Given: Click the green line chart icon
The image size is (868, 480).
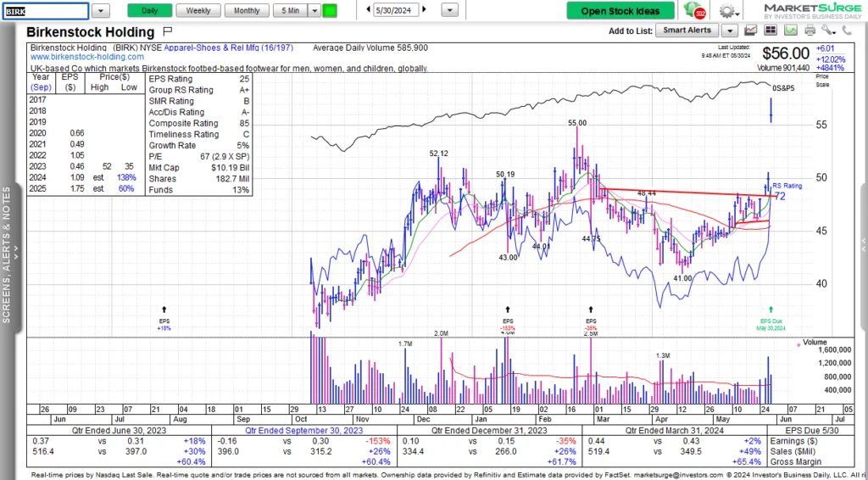Looking at the screenshot, I should (x=791, y=31).
